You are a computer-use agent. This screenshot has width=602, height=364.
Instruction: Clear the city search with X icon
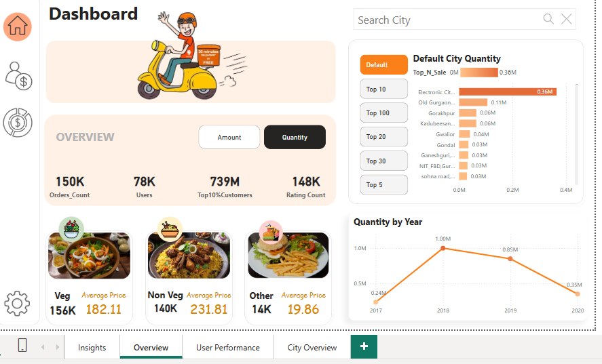(566, 19)
